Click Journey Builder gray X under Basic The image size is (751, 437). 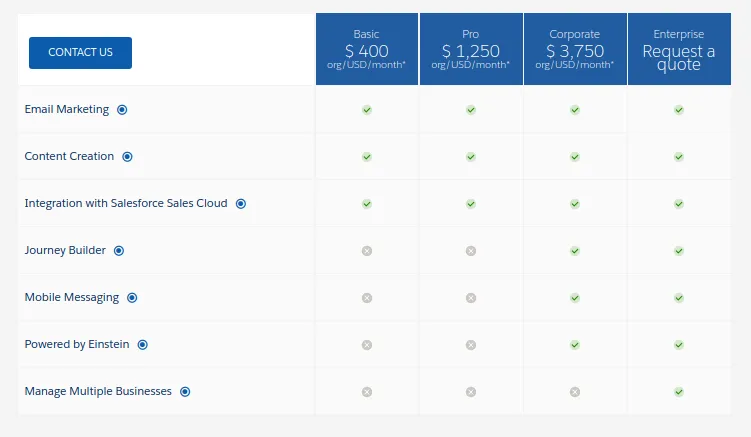coord(367,251)
